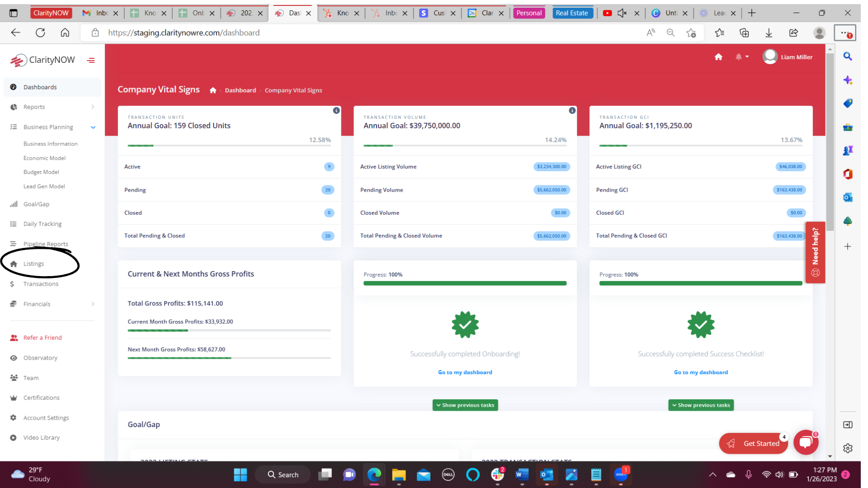Drag the Current Month Gross Profits progress bar

(x=229, y=329)
